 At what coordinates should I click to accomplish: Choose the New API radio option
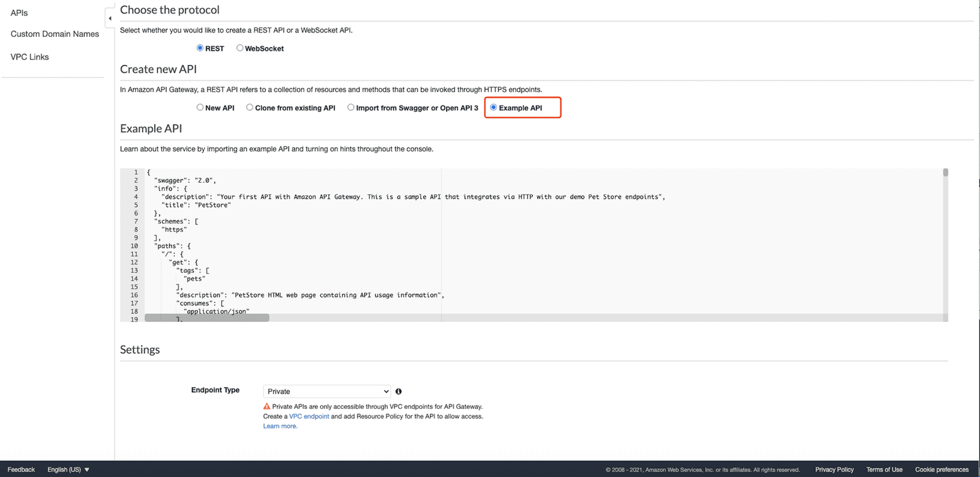click(x=200, y=107)
